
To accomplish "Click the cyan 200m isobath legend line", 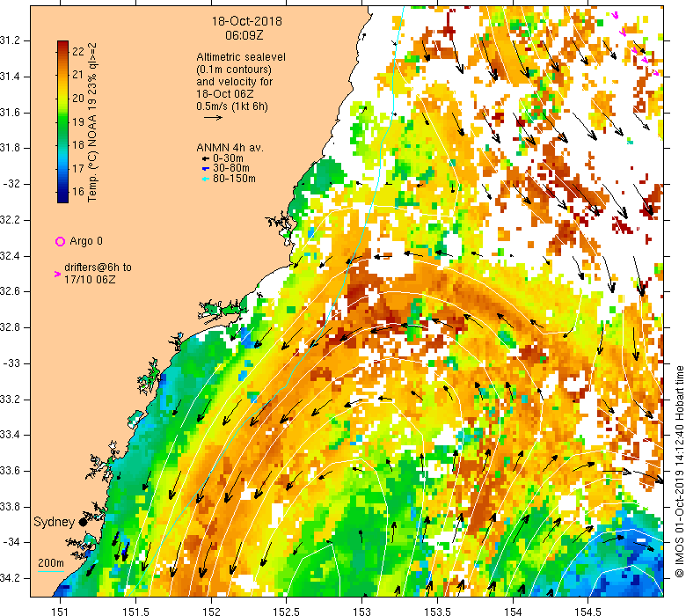I will (51, 571).
